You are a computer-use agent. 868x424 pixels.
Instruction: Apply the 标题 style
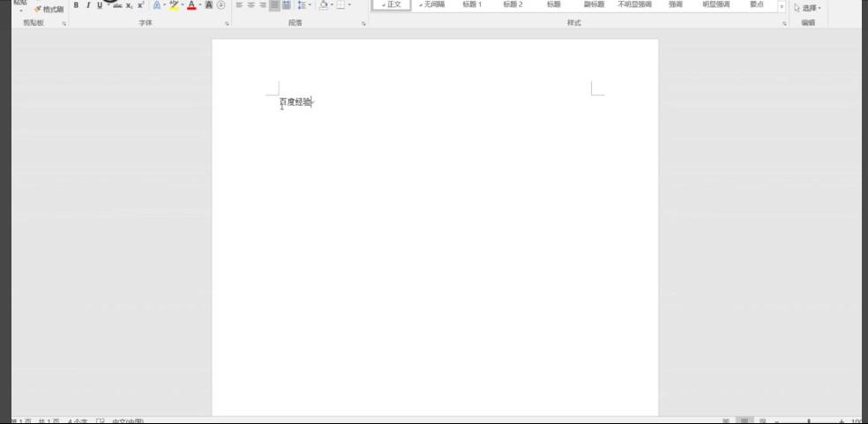click(x=554, y=4)
